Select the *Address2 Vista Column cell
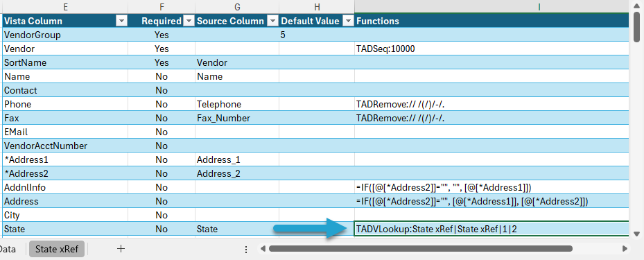The image size is (644, 260). coord(65,174)
